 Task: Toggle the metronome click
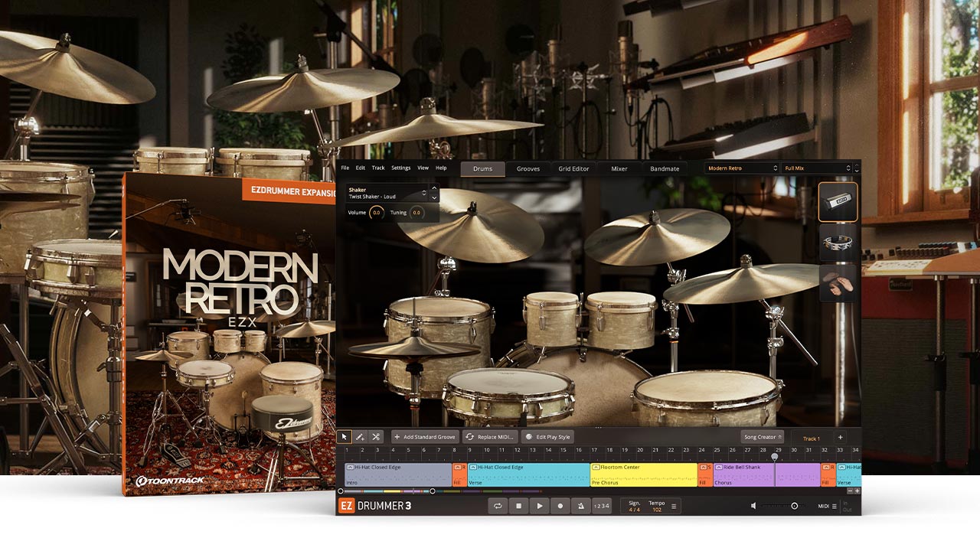click(580, 506)
